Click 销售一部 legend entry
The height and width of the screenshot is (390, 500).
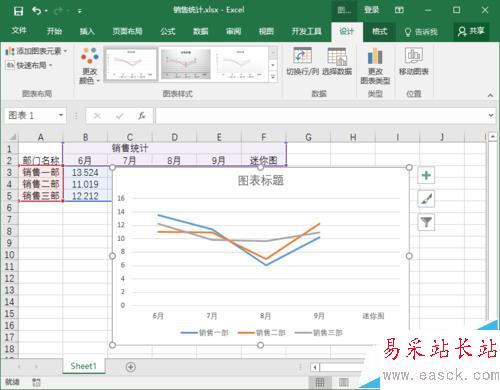[x=204, y=333]
